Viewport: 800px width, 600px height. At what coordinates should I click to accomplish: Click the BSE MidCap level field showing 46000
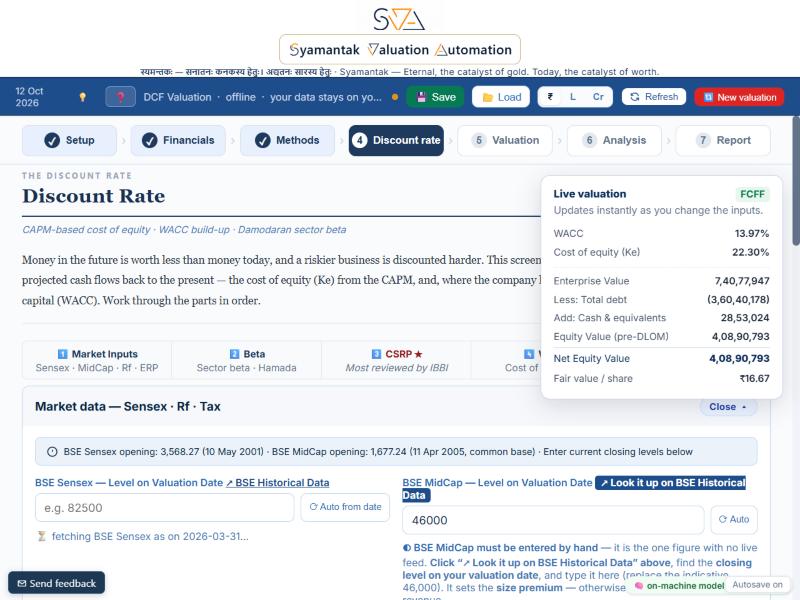click(x=553, y=520)
